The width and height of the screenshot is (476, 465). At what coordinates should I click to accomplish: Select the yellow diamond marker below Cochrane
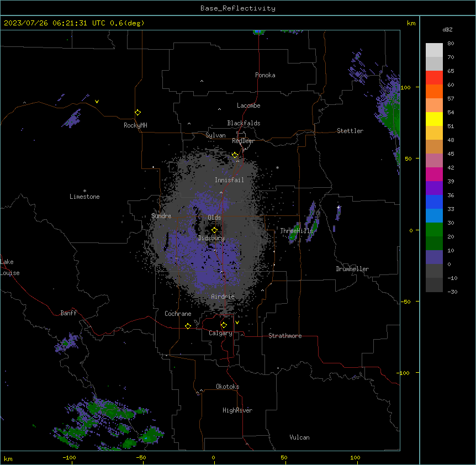coord(188,326)
